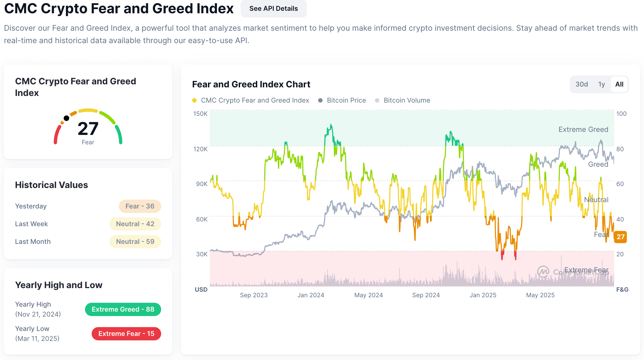Viewport: 644px width, 360px height.
Task: Select the 1y chart timeframe
Action: [x=601, y=84]
